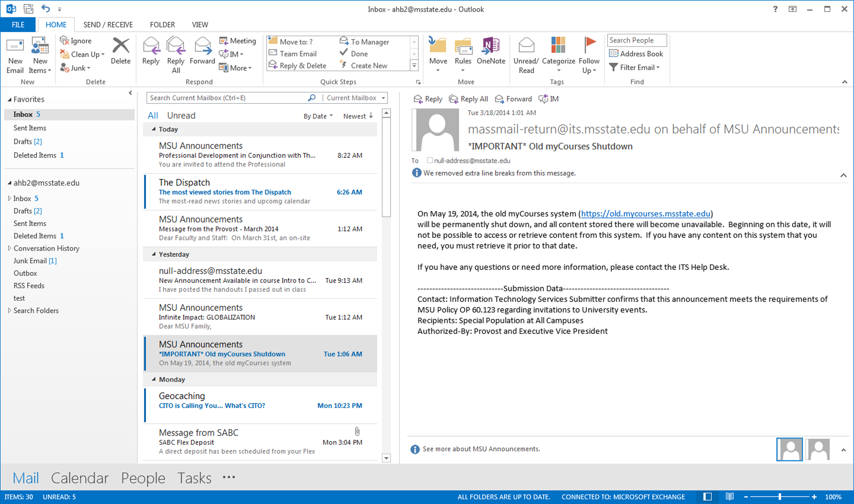
Task: Open the Junk Email folder
Action: pyautogui.click(x=35, y=260)
